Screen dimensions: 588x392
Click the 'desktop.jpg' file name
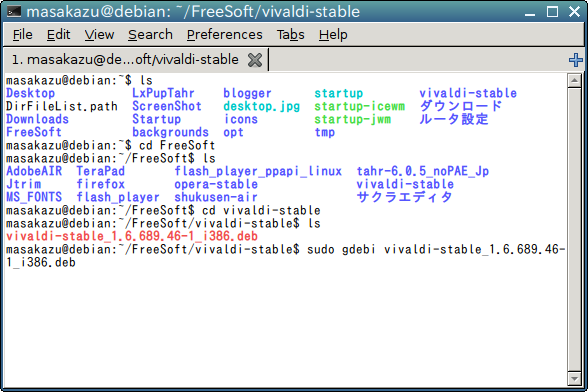click(261, 106)
